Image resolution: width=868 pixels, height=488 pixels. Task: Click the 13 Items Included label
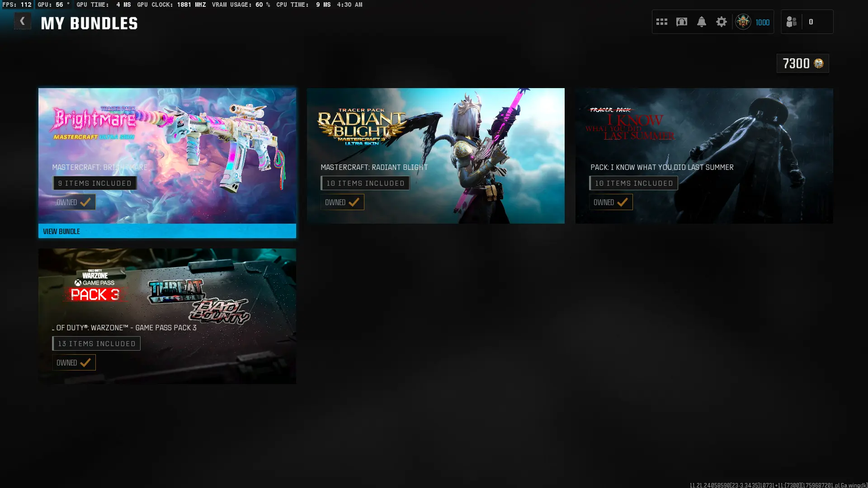[x=96, y=344]
